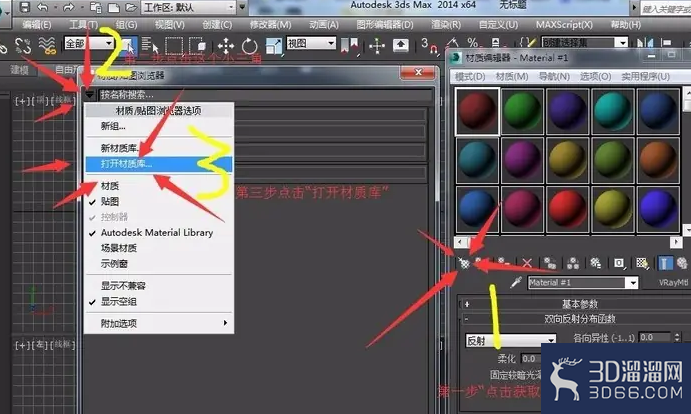
Task: Open the 视图 reference coordinate dropdown
Action: click(311, 43)
